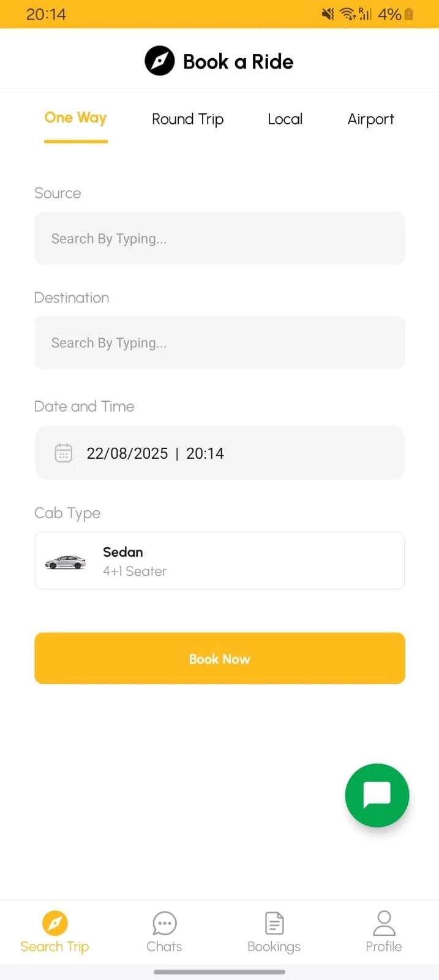
Task: Tap the Search Trip label
Action: (x=54, y=946)
